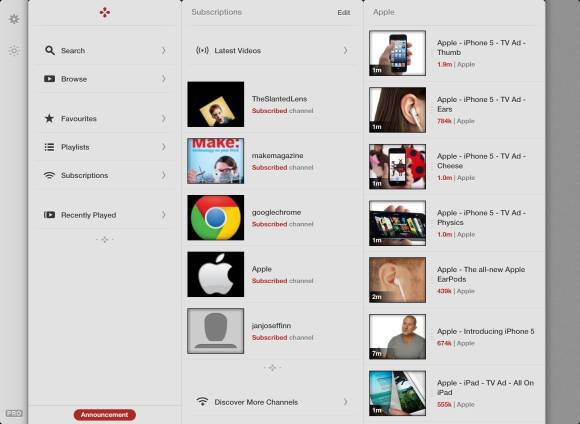Open the Discover More Channels chevron
The height and width of the screenshot is (424, 580).
[345, 402]
